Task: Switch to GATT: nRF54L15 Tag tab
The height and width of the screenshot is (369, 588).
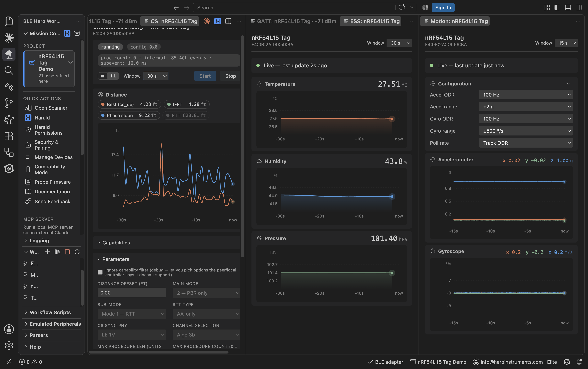Action: coord(294,21)
